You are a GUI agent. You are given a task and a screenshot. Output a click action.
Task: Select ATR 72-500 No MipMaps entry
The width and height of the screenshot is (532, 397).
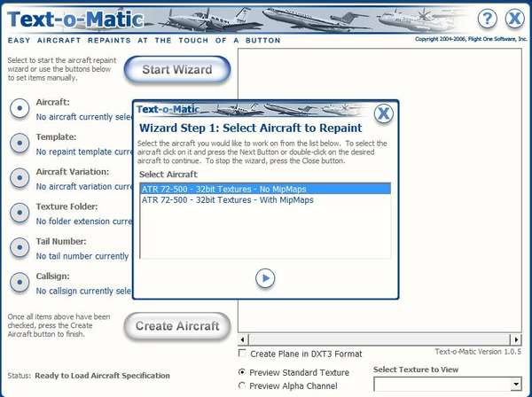(x=265, y=189)
